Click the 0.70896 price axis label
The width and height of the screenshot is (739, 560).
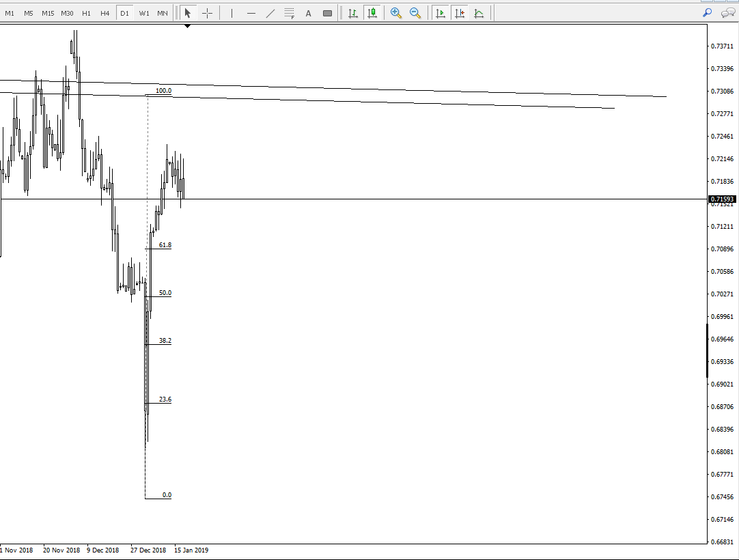pos(722,249)
